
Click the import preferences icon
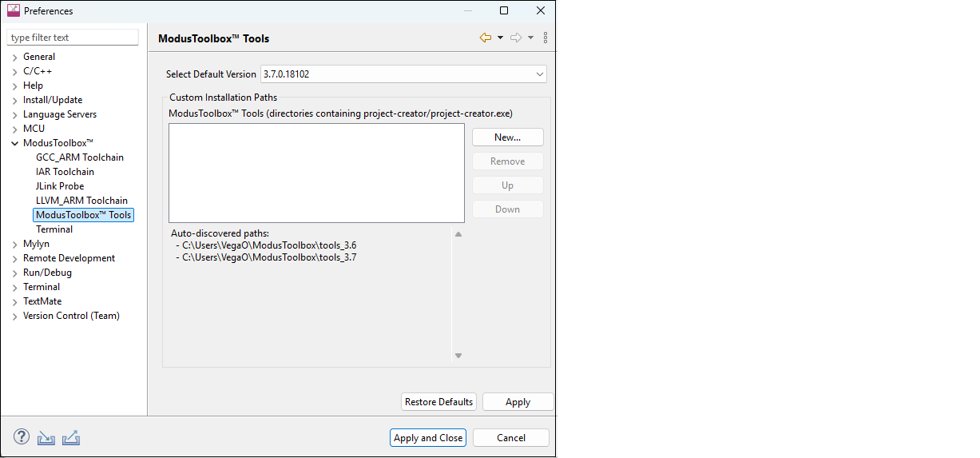46,438
